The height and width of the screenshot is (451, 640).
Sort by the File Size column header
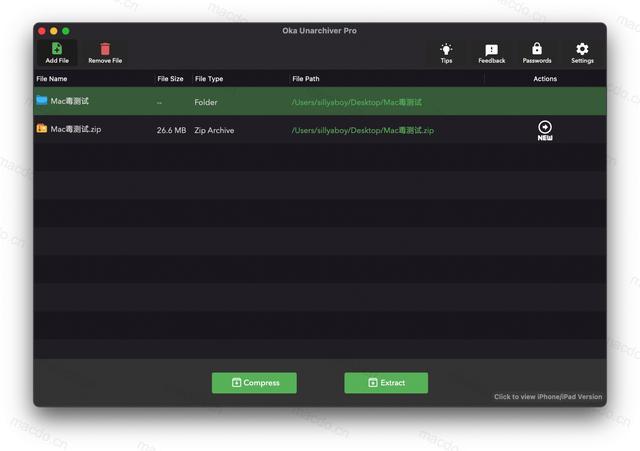[x=170, y=79]
